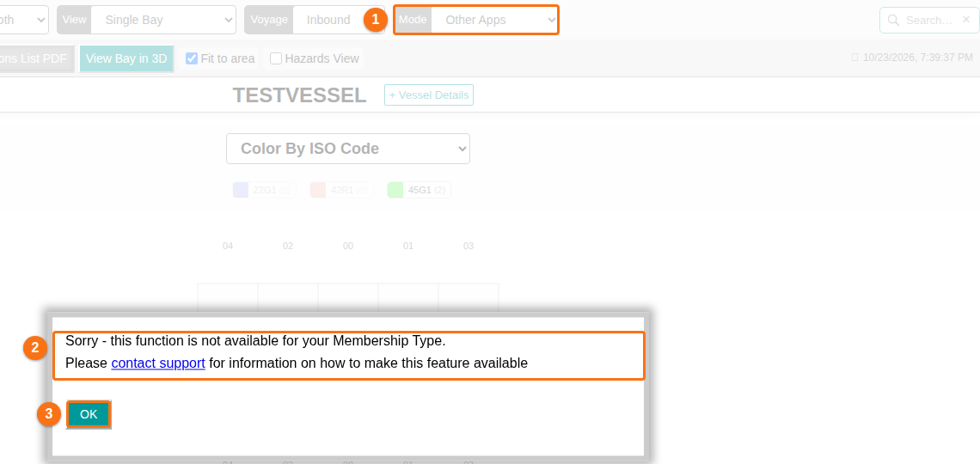Enable the Hazards View checkbox
This screenshot has width=980, height=464.
click(x=276, y=58)
